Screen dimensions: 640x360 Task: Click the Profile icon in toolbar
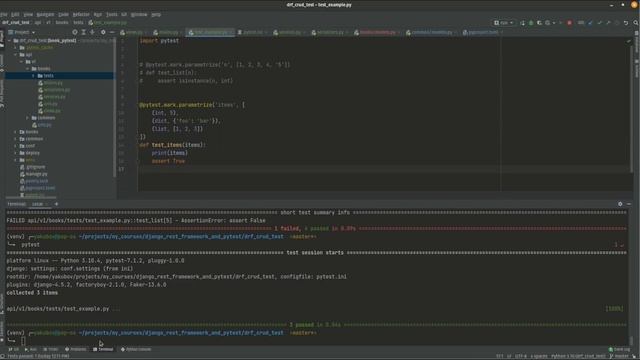548,23
